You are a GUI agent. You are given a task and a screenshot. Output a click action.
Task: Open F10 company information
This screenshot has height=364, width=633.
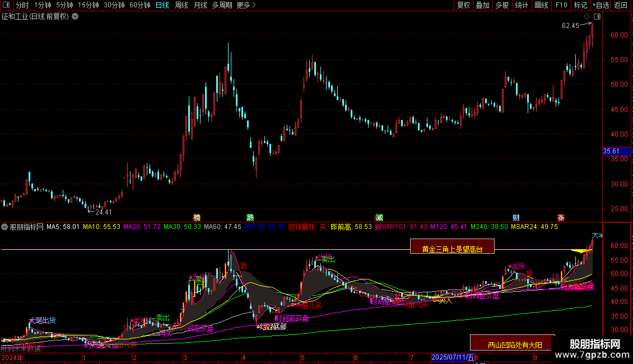click(561, 5)
